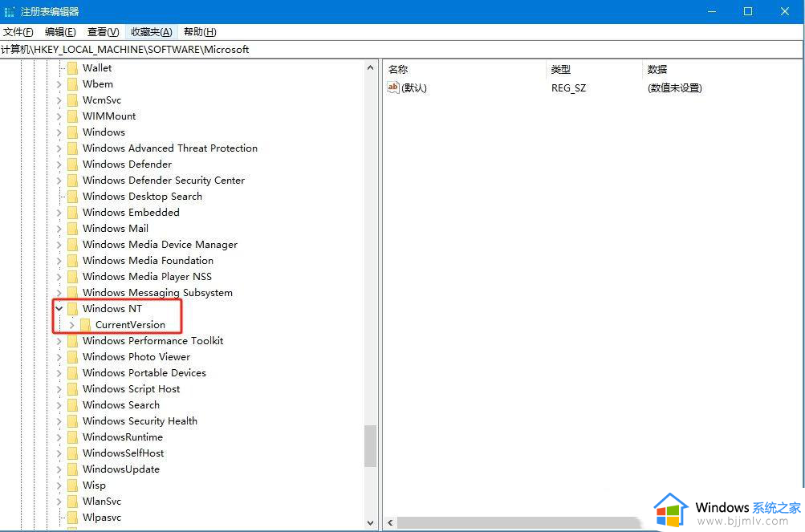The height and width of the screenshot is (532, 805).
Task: Open the 查看(V) menu
Action: (103, 32)
